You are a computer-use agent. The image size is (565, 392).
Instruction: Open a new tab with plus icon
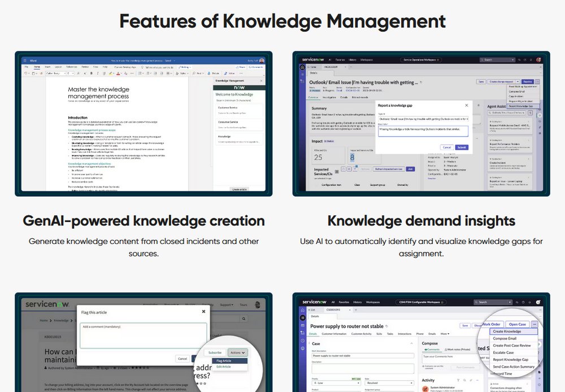[x=355, y=310]
